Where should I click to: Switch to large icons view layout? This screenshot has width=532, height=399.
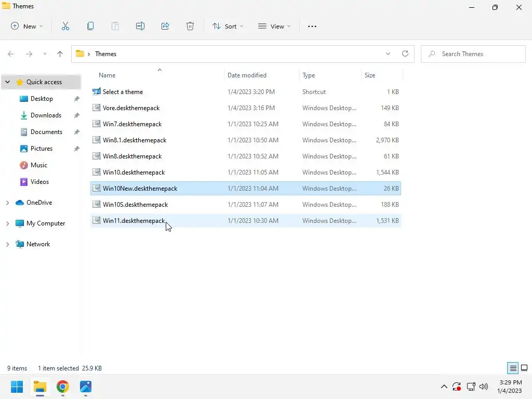pos(524,368)
